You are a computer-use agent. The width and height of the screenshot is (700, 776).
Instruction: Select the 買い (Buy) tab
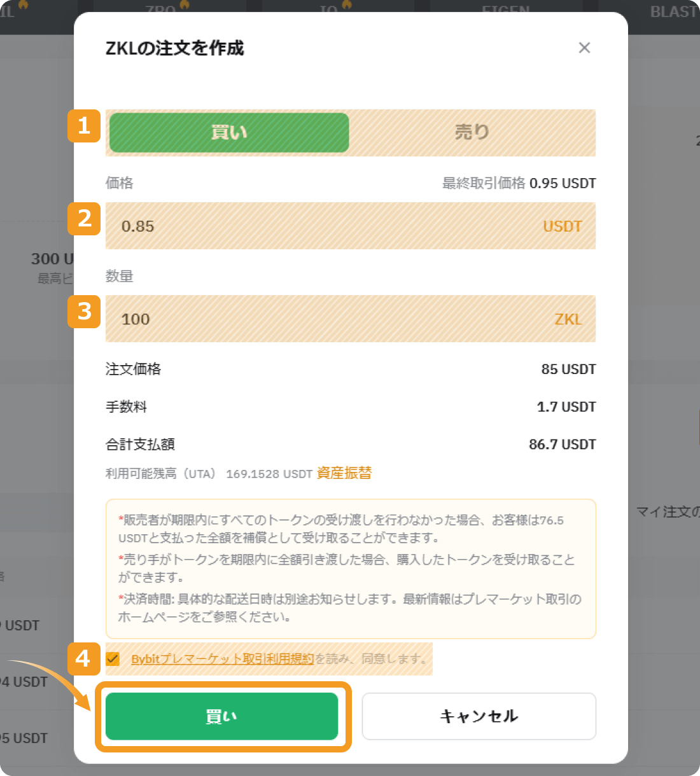coord(229,132)
